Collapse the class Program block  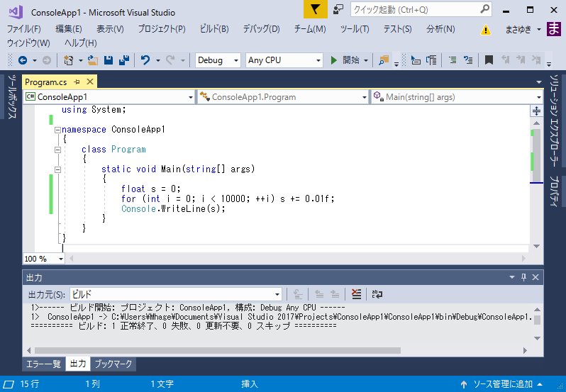click(x=57, y=150)
